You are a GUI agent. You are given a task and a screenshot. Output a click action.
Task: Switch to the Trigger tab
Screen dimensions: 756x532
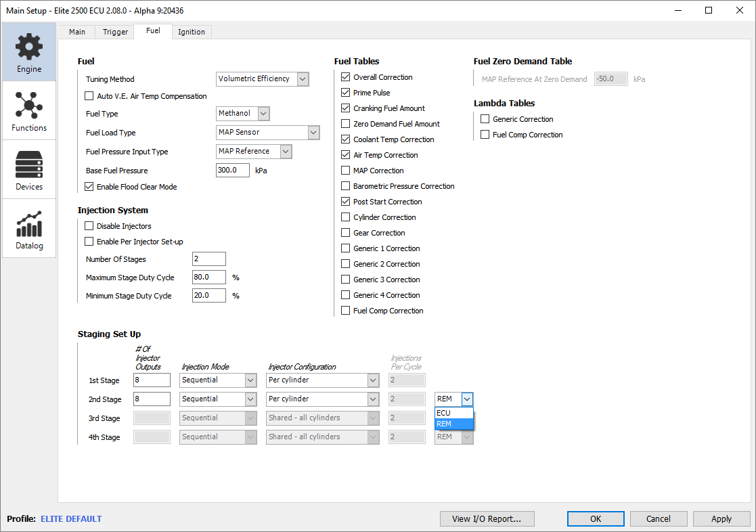115,32
